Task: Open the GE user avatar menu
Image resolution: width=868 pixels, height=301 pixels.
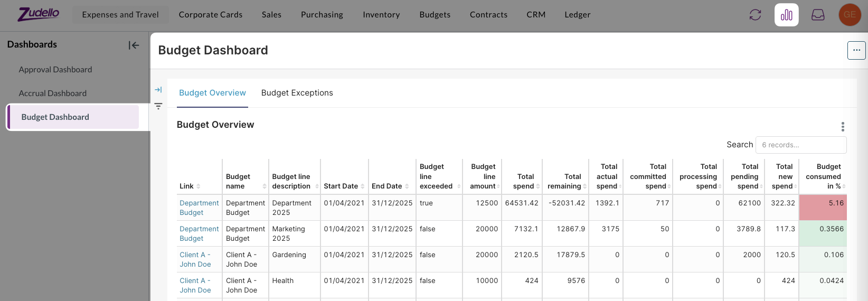Action: (850, 15)
